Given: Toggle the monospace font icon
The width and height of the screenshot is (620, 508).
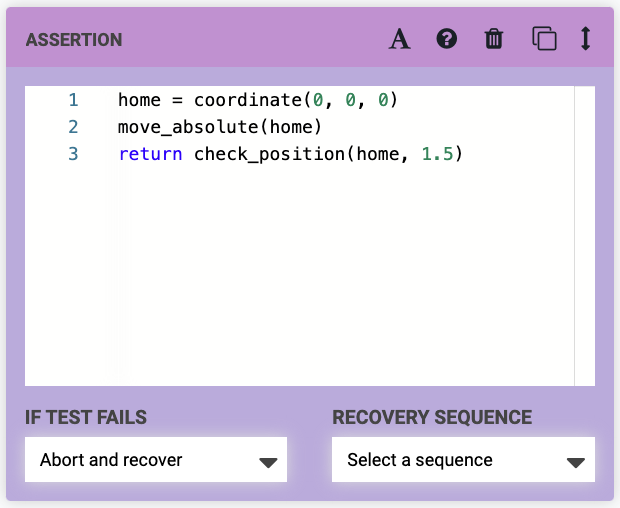Looking at the screenshot, I should click(400, 39).
